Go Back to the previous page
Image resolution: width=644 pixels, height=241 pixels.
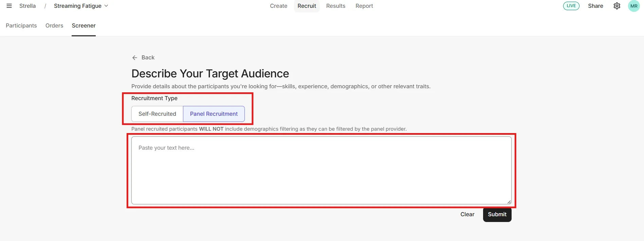[143, 58]
